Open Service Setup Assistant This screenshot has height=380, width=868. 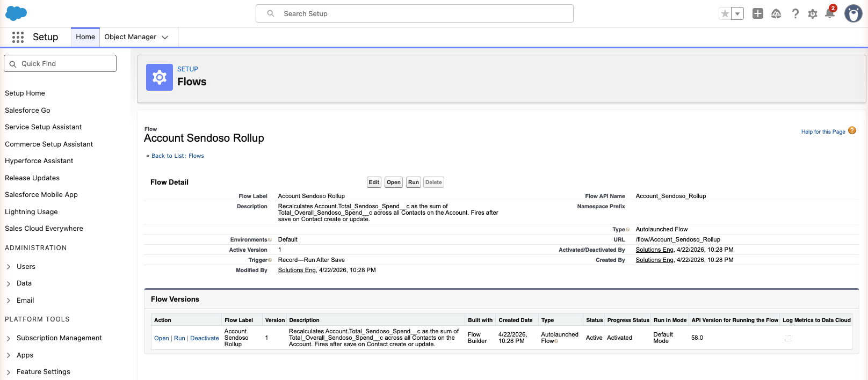point(44,127)
